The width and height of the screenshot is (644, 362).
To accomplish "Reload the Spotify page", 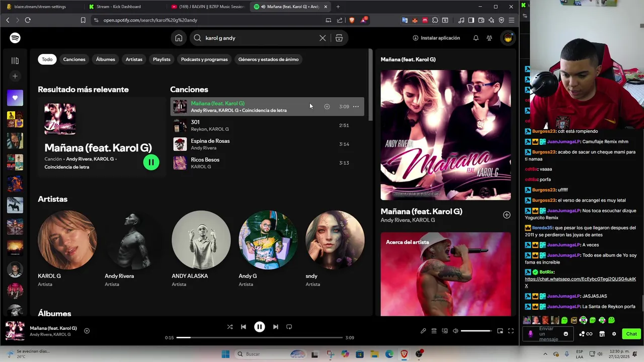I will (28, 20).
